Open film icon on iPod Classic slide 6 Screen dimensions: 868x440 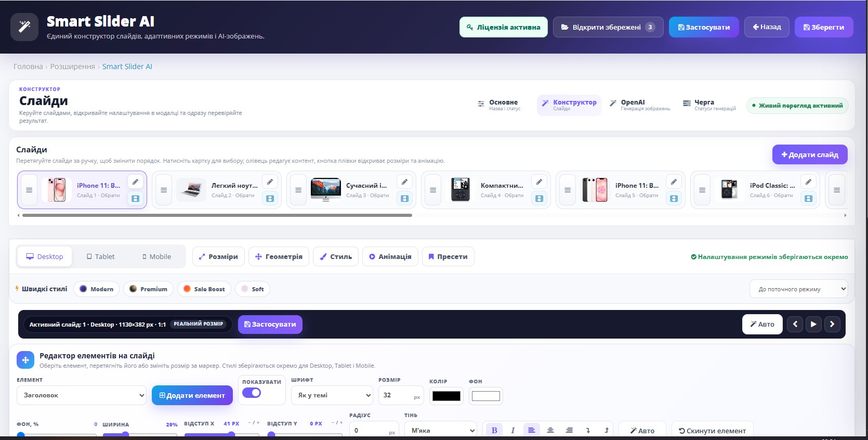point(808,198)
